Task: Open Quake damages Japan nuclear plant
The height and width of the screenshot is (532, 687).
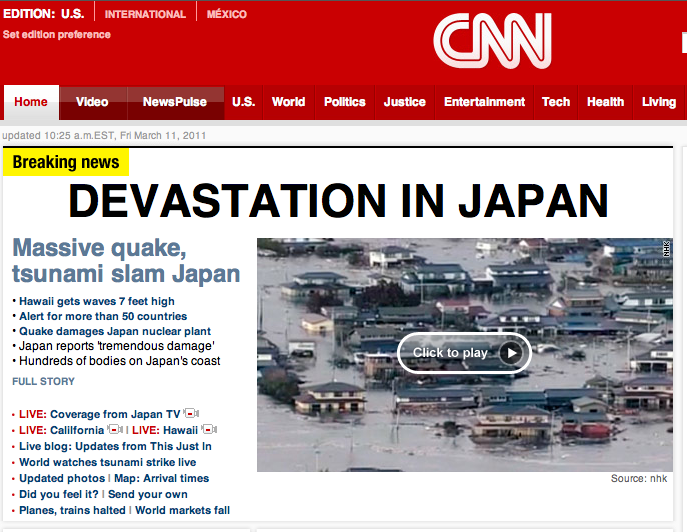Action: coord(115,331)
